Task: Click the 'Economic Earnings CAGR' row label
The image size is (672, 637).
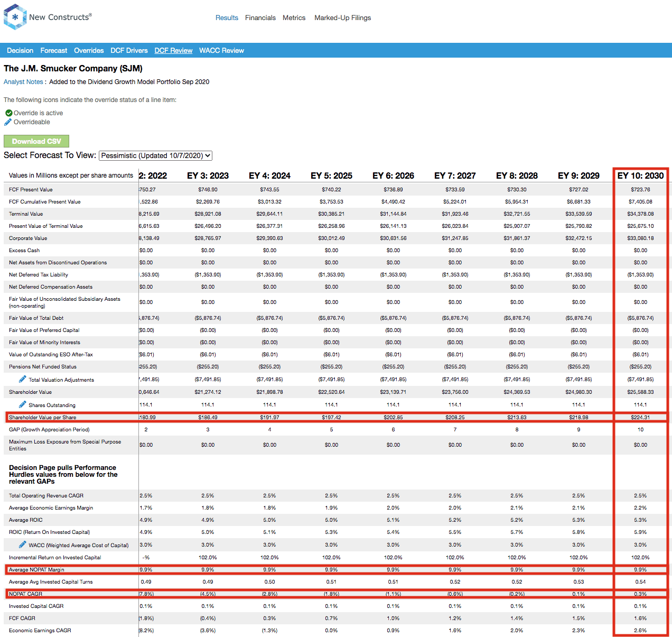Action: click(40, 631)
